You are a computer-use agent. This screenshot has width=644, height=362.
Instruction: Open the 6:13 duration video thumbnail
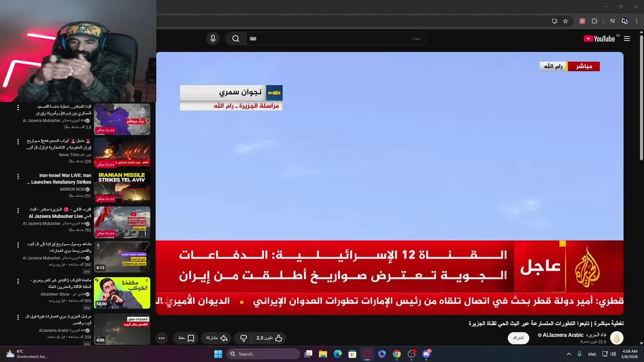coord(122,257)
